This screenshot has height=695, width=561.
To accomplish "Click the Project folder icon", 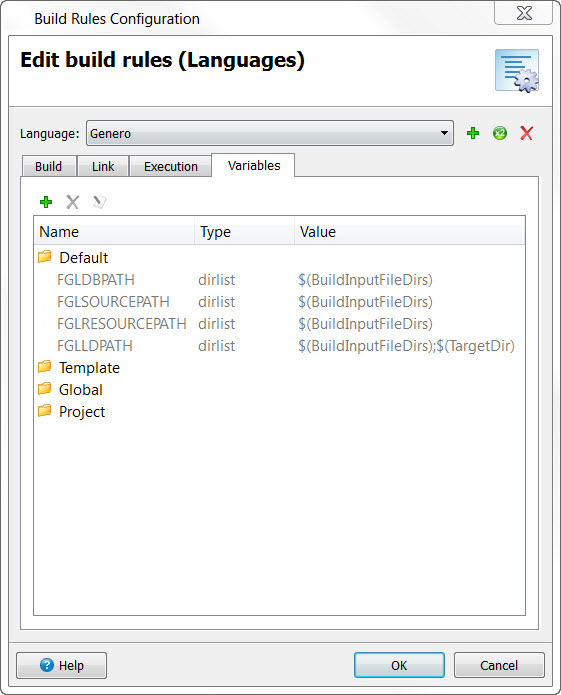I will click(x=45, y=411).
